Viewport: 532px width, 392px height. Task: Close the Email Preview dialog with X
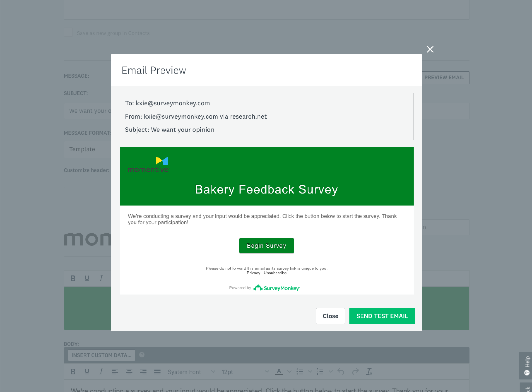click(x=430, y=49)
